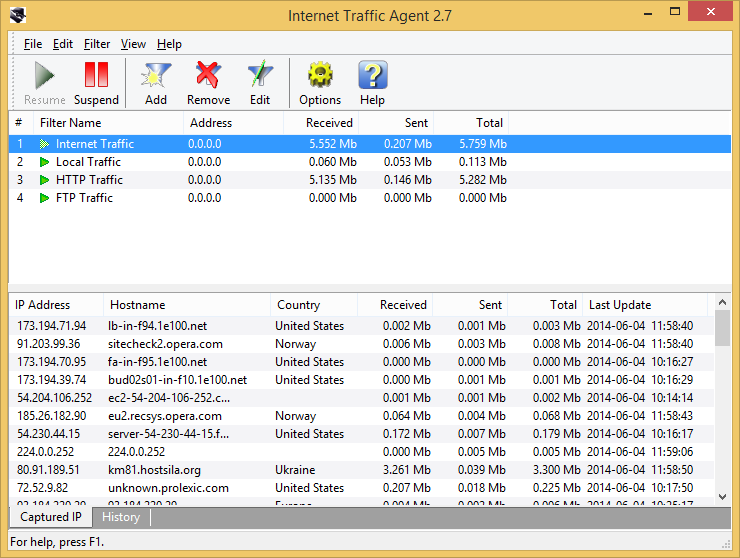Sort filters by Address column header

(233, 123)
